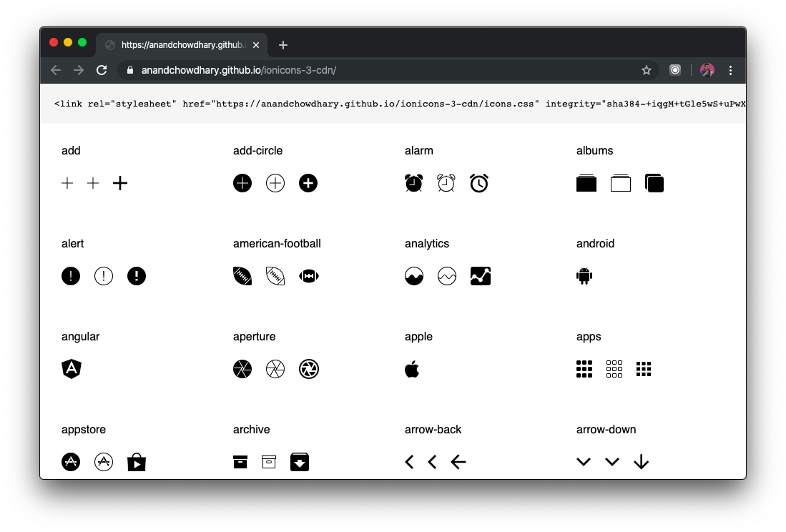Click the 'albums' label text

click(x=594, y=151)
